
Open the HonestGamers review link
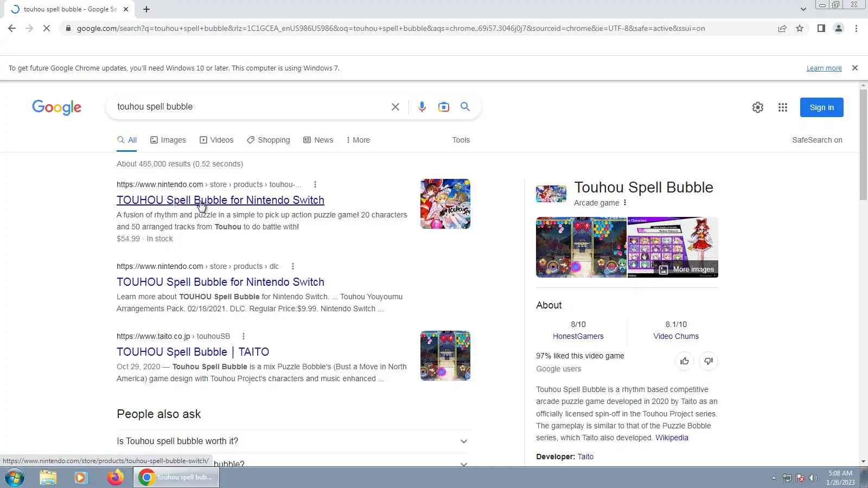pos(578,336)
